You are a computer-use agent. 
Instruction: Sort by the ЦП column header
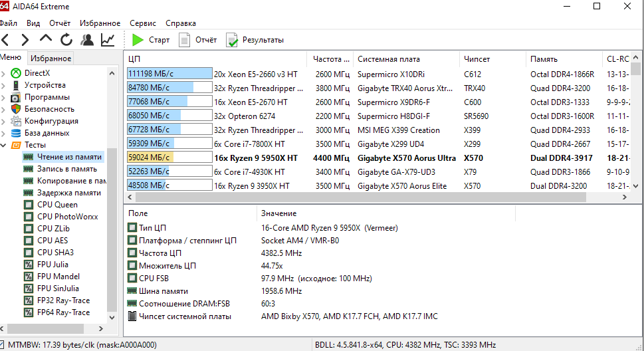(215, 59)
